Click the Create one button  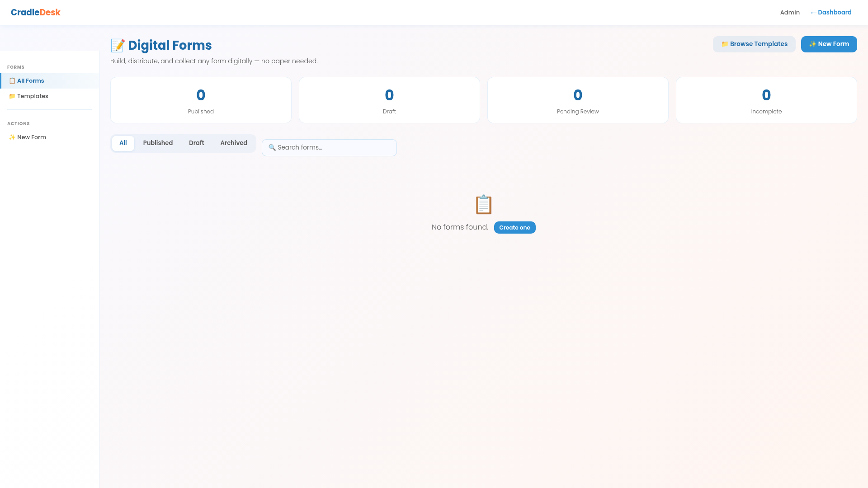coord(514,227)
